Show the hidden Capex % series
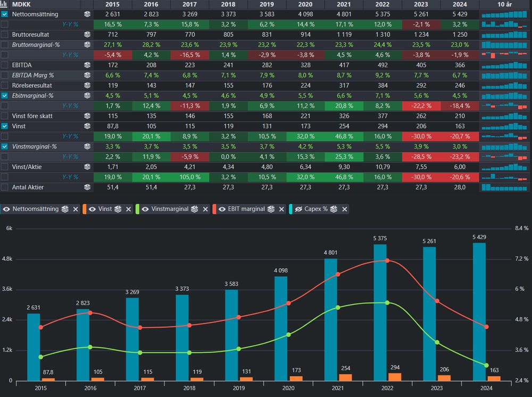The image size is (532, 397). (x=298, y=209)
